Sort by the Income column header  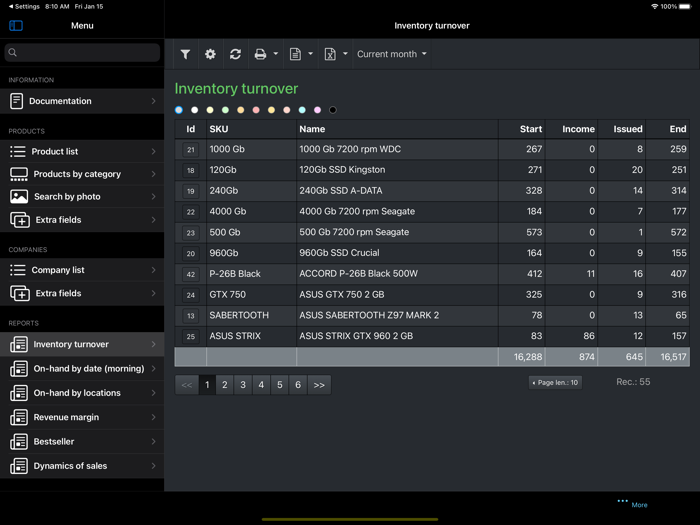571,129
